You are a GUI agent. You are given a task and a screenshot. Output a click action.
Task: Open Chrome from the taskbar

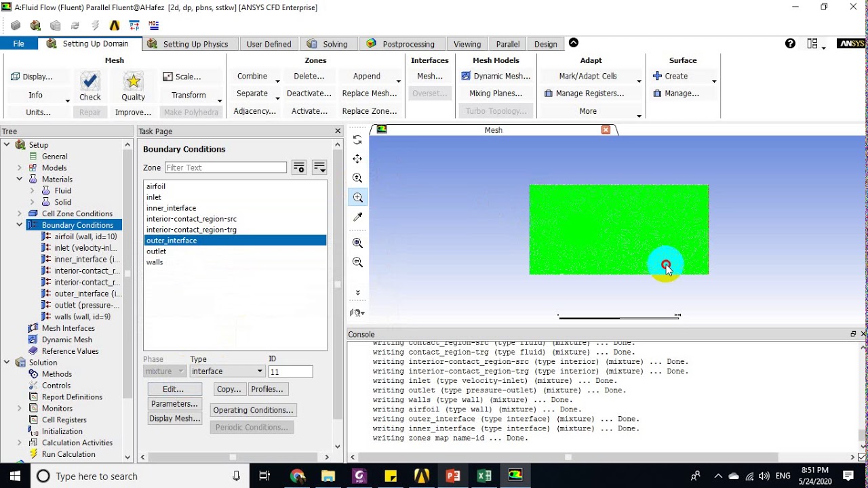297,476
